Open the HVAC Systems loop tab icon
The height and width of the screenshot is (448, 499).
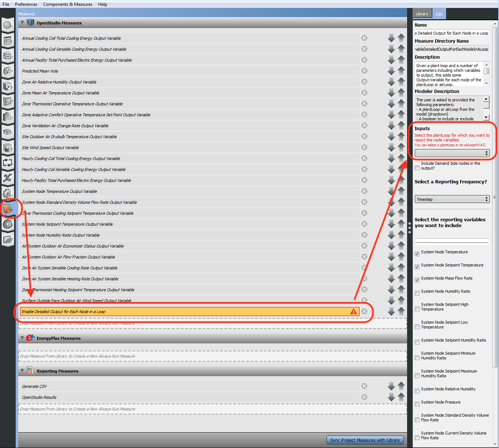tap(8, 163)
